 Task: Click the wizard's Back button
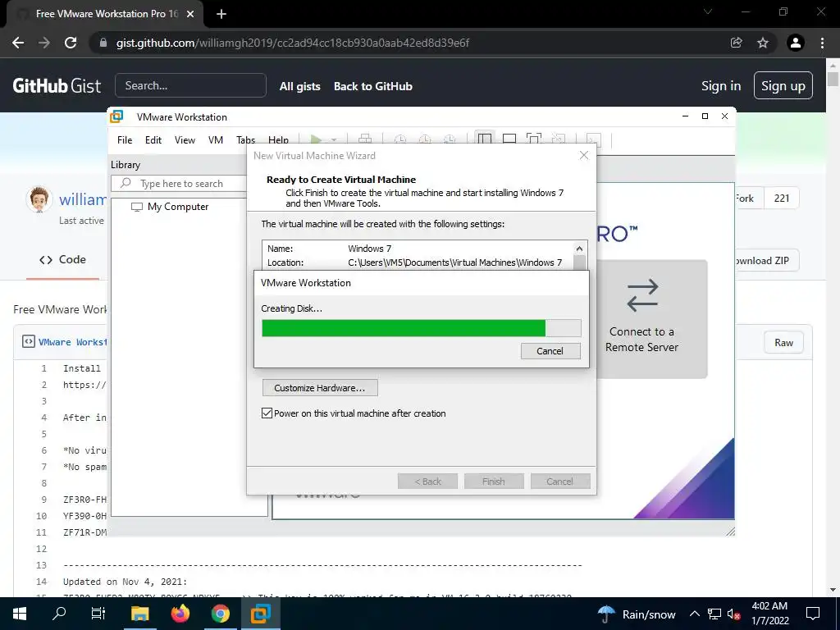pos(427,481)
